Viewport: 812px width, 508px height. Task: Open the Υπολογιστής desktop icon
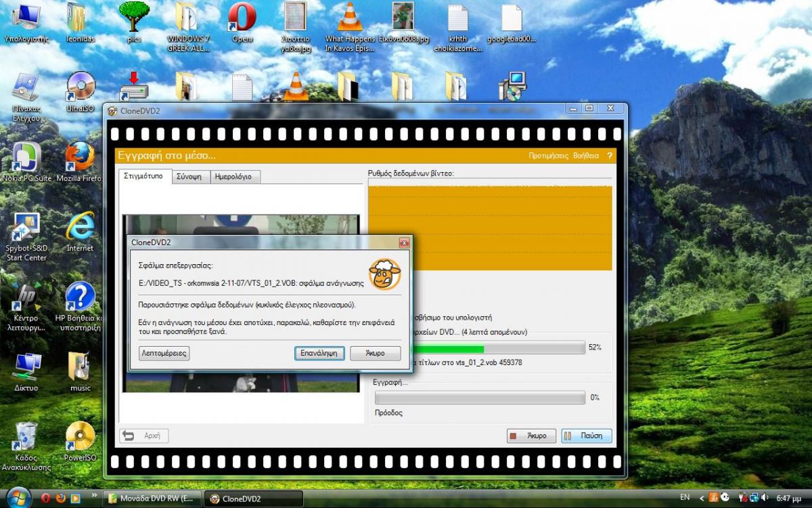tap(26, 24)
